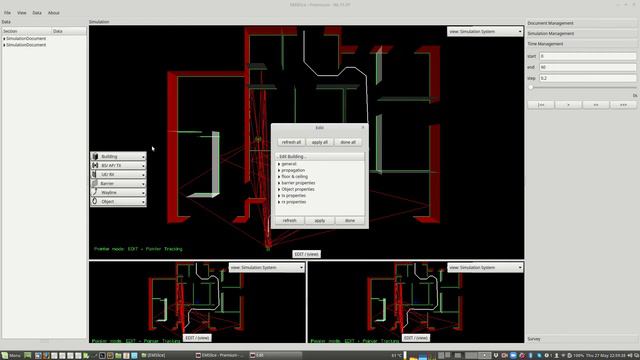The image size is (640, 360).
Task: Open the Linux Mint Menu launcher
Action: tap(11, 356)
